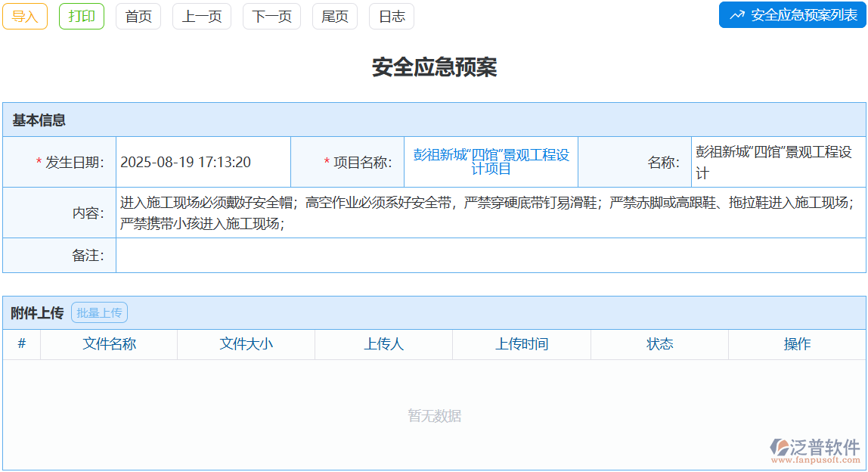Screen dimensions: 868x472
Task: Open the 导入 import function
Action: point(24,15)
